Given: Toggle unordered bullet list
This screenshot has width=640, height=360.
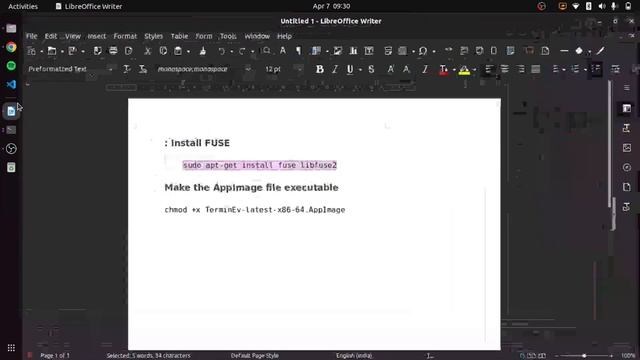Looking at the screenshot, I should coord(556,70).
